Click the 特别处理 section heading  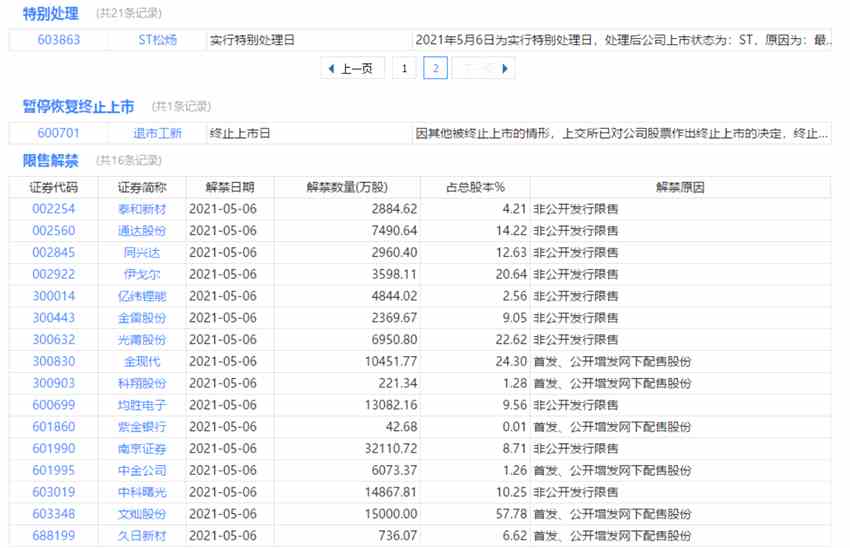(50, 14)
